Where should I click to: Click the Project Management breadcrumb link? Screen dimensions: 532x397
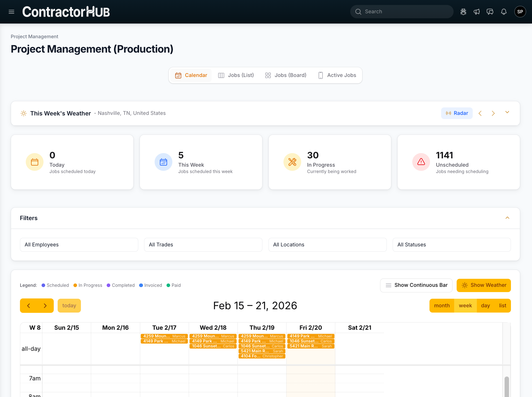point(34,36)
